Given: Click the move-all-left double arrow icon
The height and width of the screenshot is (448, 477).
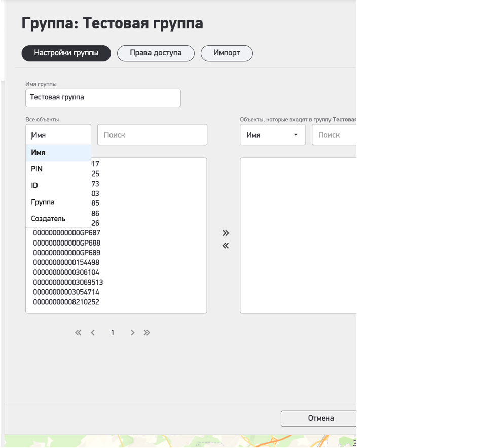Looking at the screenshot, I should click(226, 246).
